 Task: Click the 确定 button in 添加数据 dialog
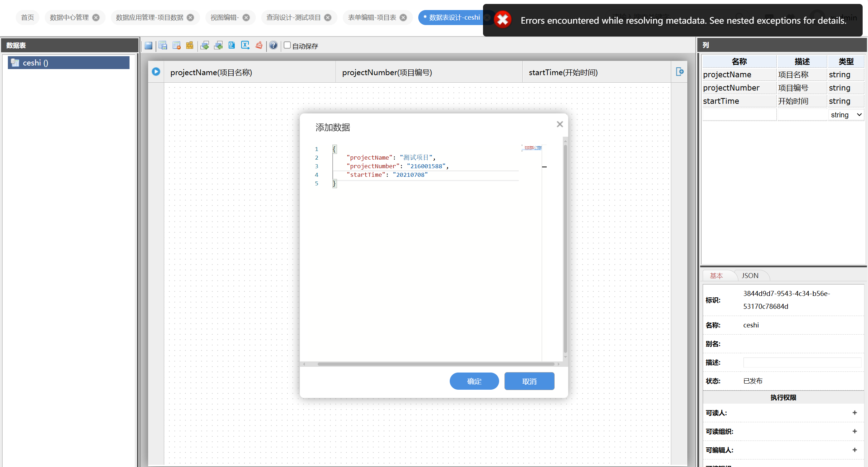pyautogui.click(x=474, y=381)
